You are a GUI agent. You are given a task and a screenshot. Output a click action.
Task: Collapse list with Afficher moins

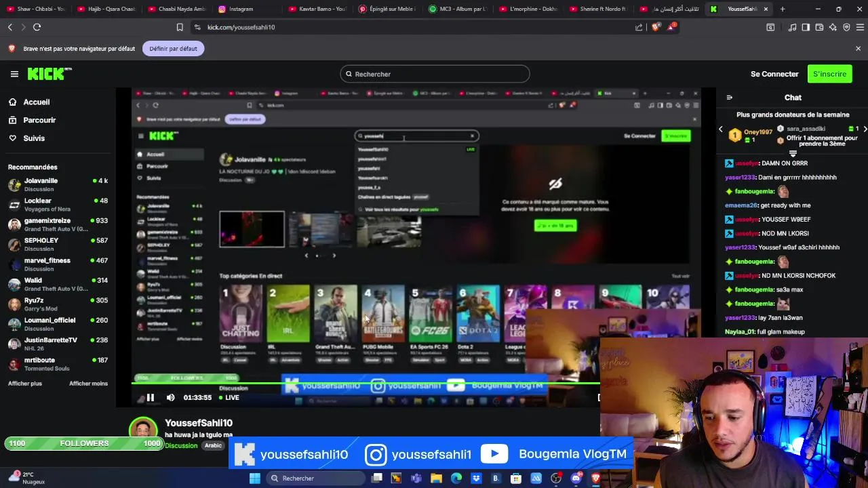[x=88, y=384]
